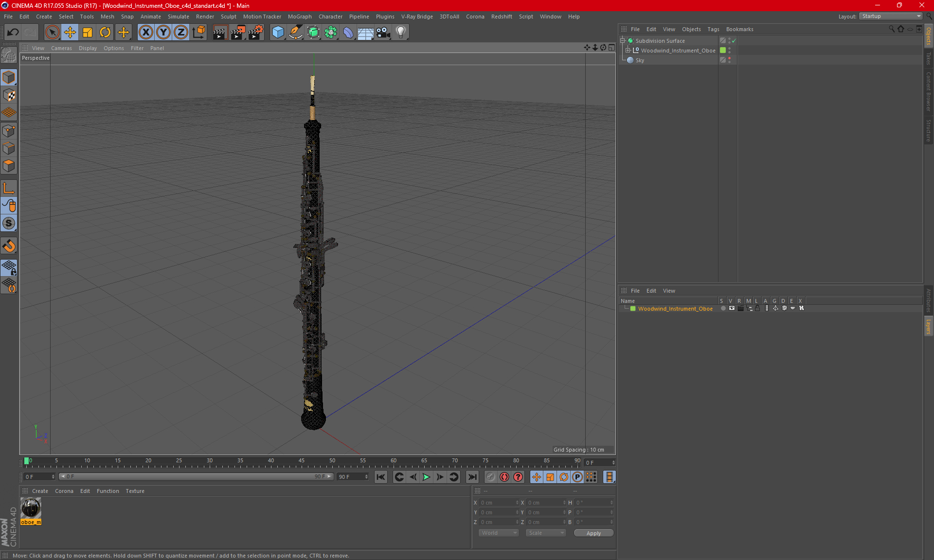Click the Make Editable icon

pyautogui.click(x=9, y=56)
